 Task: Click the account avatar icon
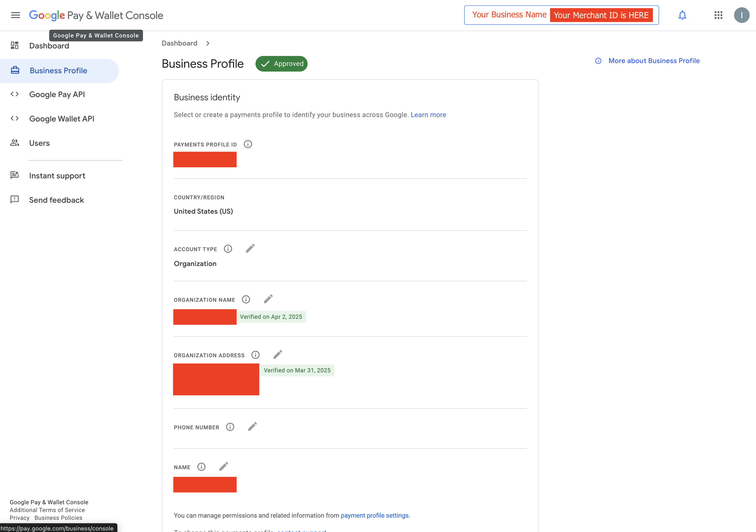(742, 15)
